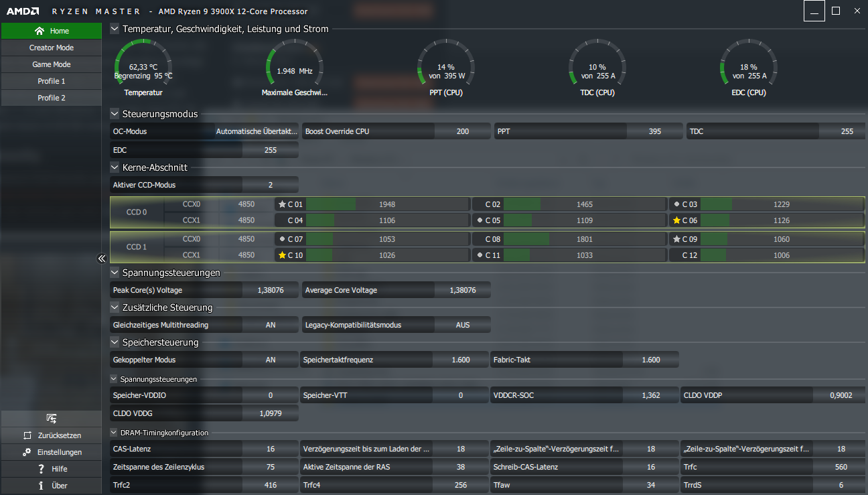Click the Home house icon in sidebar
Viewport: 868px width, 495px height.
tap(40, 31)
